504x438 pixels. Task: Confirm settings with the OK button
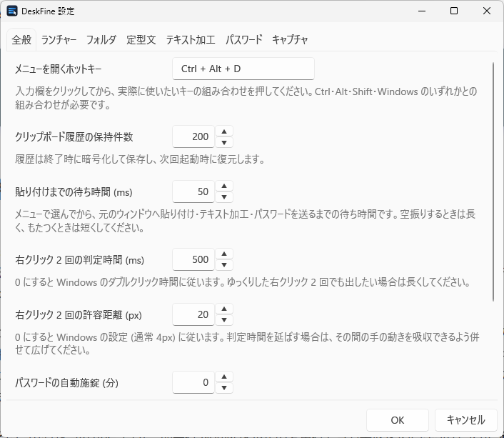tap(398, 420)
